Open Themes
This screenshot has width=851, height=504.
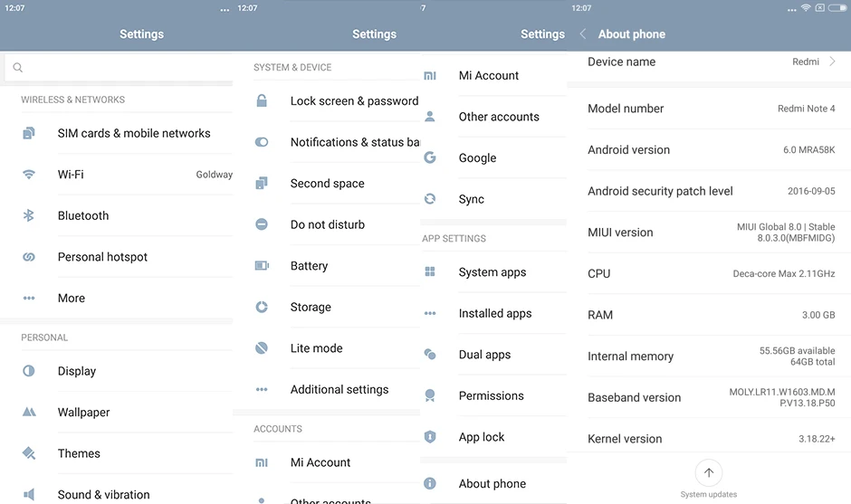pyautogui.click(x=117, y=453)
